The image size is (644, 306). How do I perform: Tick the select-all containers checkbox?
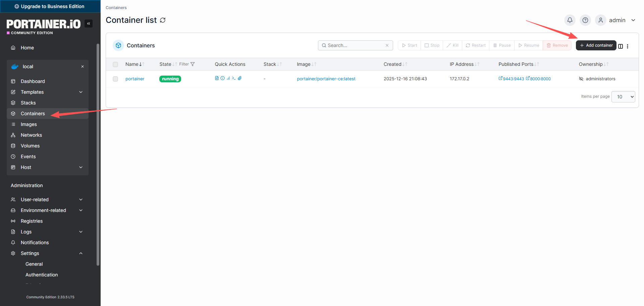click(115, 64)
